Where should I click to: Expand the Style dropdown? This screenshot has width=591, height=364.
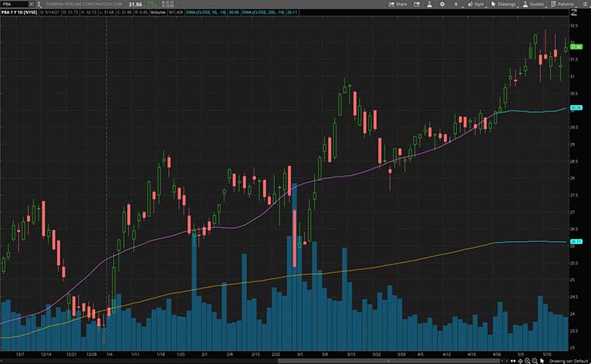click(x=476, y=4)
